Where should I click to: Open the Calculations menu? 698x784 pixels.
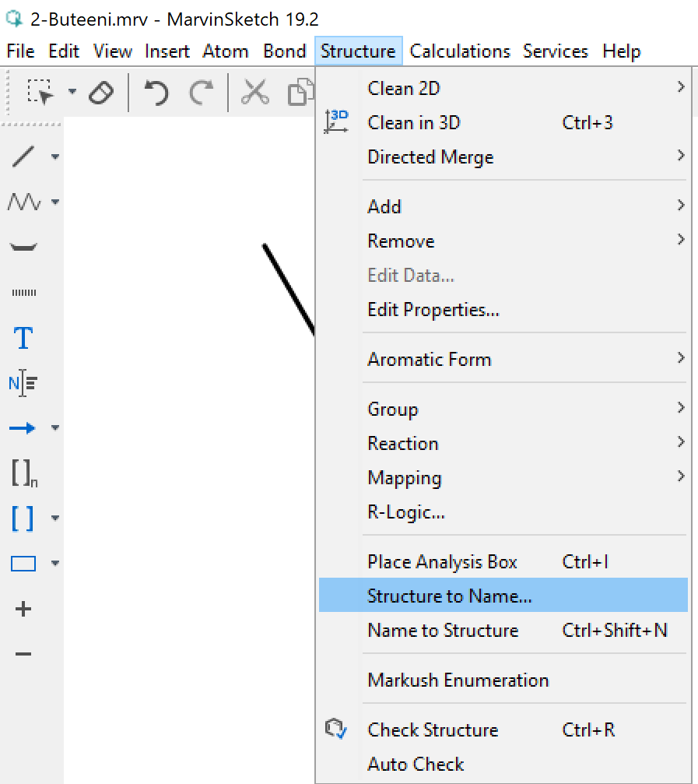[x=460, y=51]
